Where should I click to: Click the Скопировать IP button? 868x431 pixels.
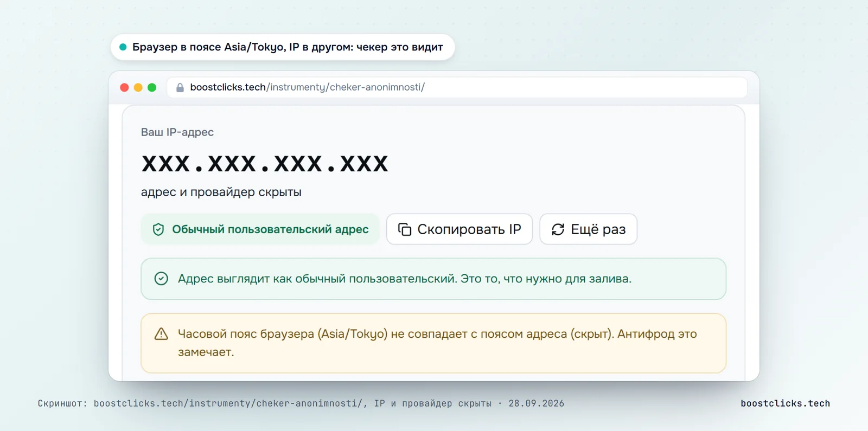(x=459, y=229)
